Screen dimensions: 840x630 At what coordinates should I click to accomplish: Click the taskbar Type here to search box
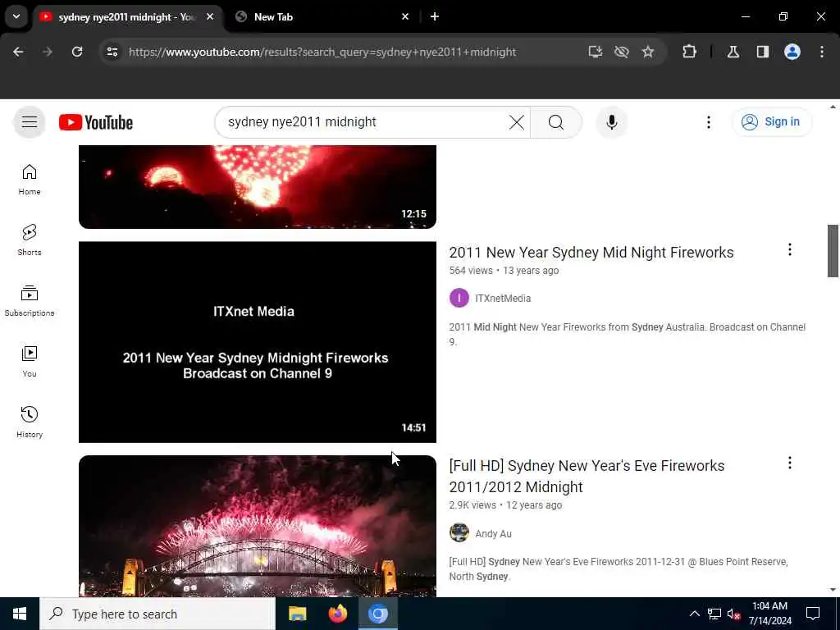point(157,614)
